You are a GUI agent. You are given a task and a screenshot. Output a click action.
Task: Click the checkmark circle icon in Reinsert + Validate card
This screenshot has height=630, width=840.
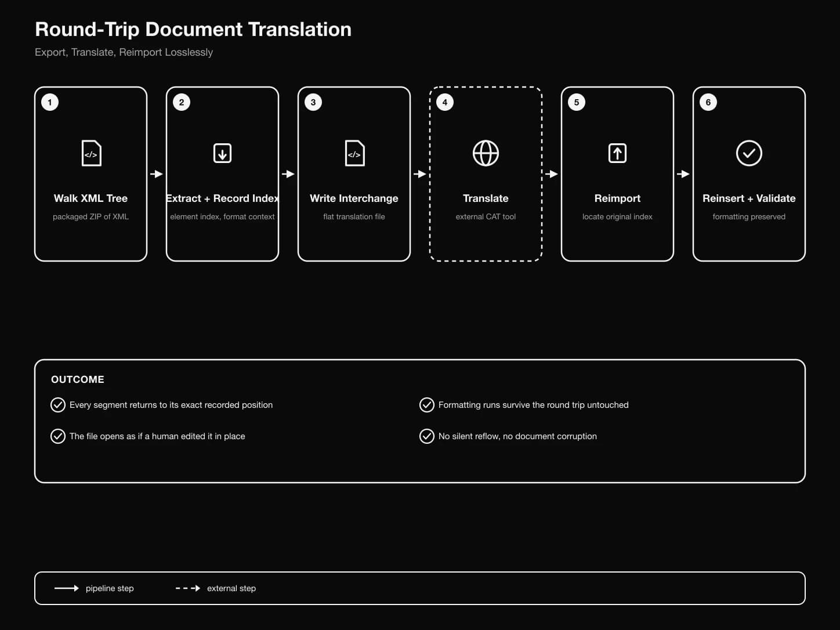pos(749,153)
